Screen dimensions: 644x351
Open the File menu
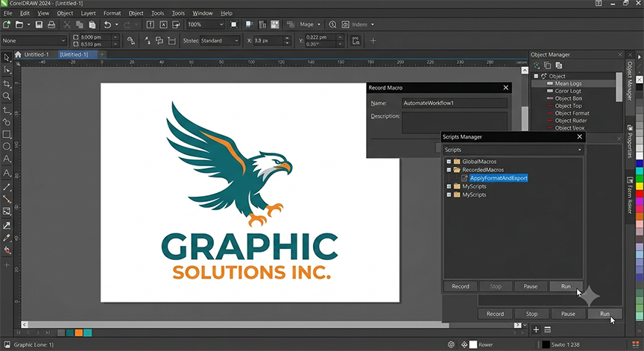coord(7,13)
